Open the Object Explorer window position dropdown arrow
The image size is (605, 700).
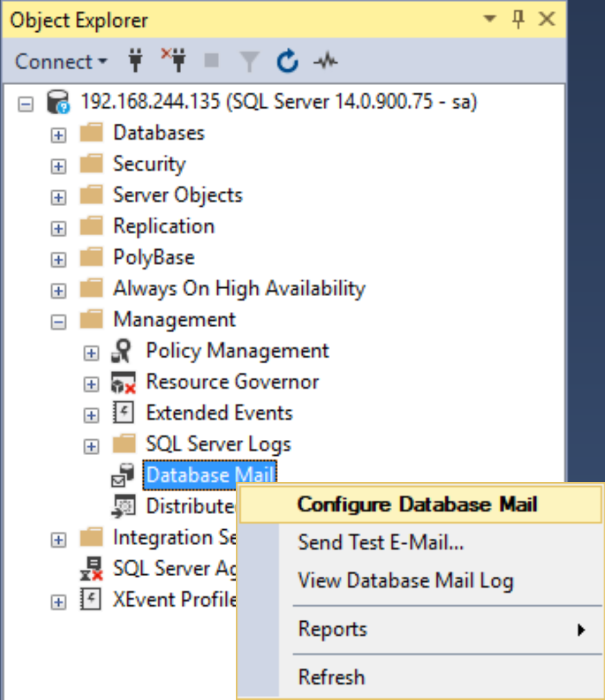click(x=490, y=18)
